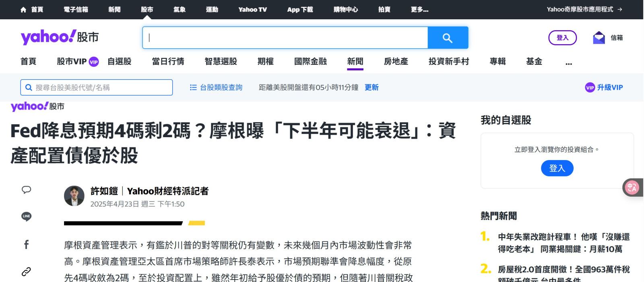Click author 許如鎧's avatar photo
Viewport: 644px width, 282px height.
(x=74, y=196)
